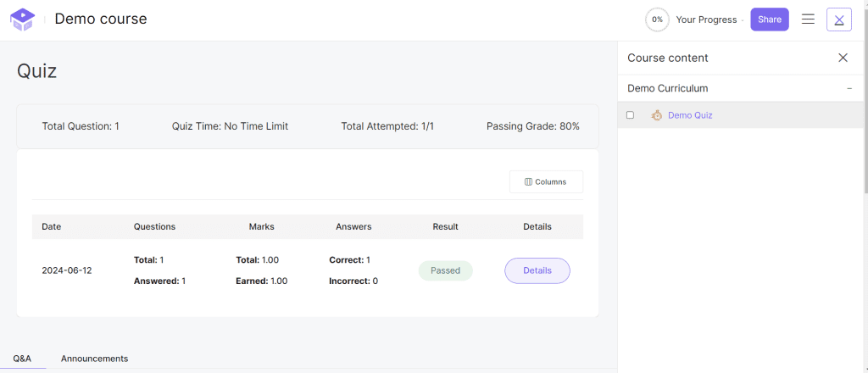Click the Demo Quiz stopwatch icon
Screen dimensions: 868x373
tap(656, 115)
